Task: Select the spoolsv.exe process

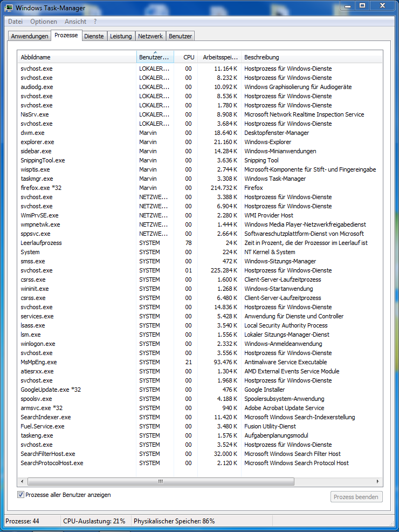Action: click(200, 399)
